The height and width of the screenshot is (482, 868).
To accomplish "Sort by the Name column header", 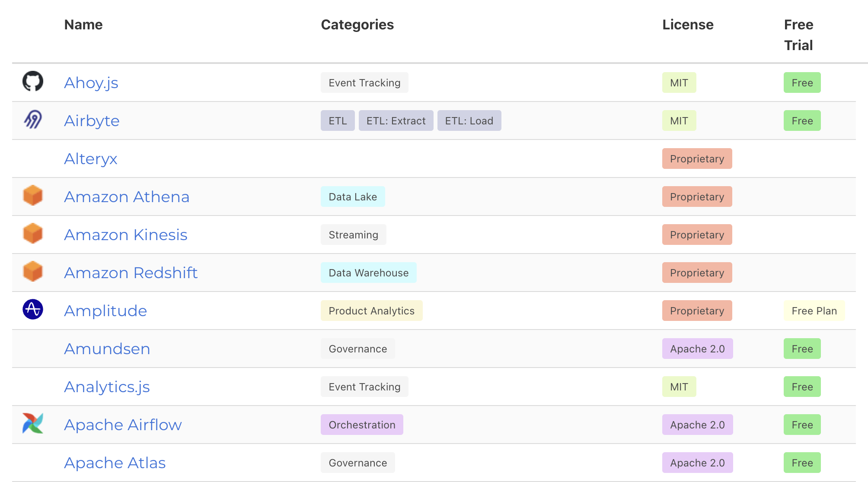I will click(x=83, y=25).
